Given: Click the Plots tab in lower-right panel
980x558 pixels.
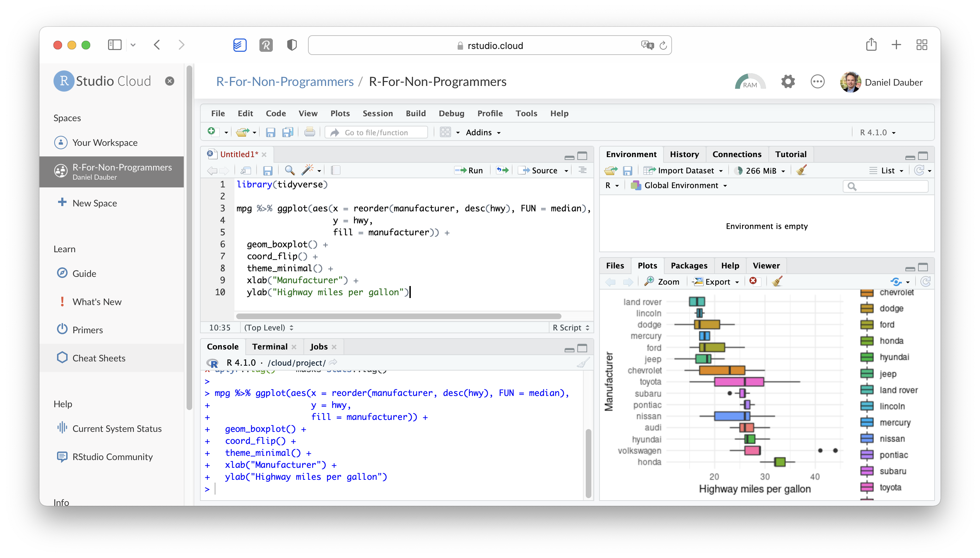Looking at the screenshot, I should tap(647, 265).
